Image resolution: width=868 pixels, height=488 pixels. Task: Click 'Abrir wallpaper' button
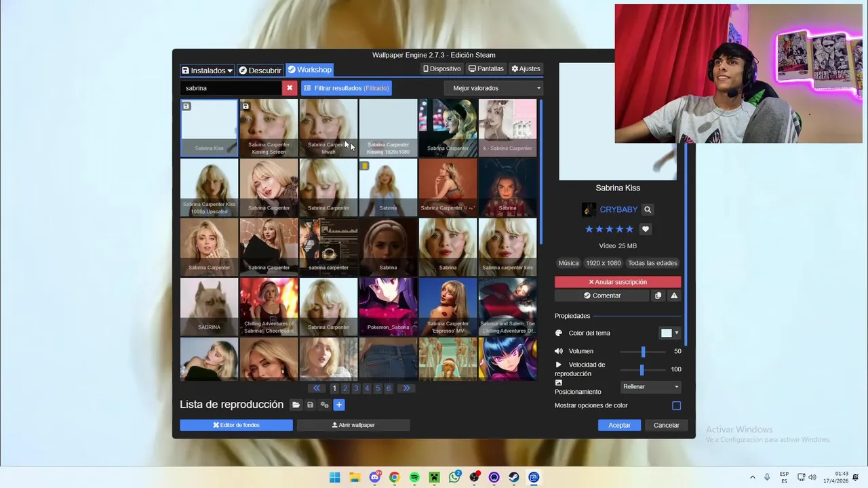pyautogui.click(x=353, y=425)
